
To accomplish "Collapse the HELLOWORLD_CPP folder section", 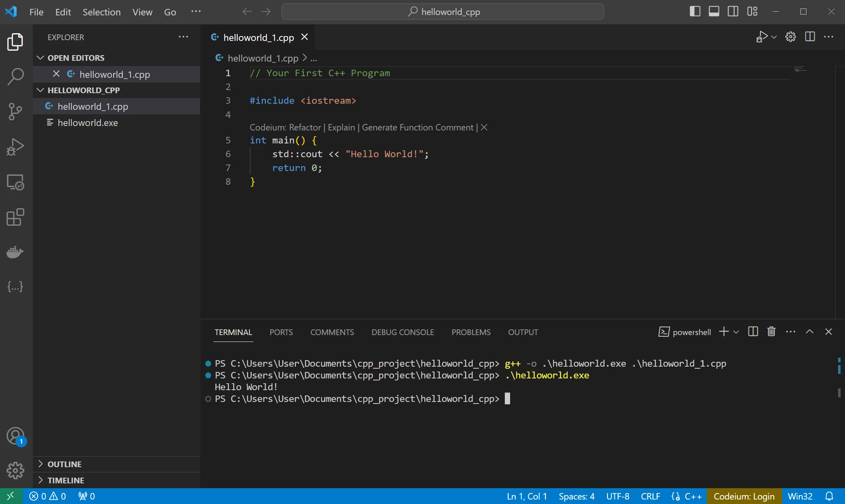I will click(x=84, y=90).
